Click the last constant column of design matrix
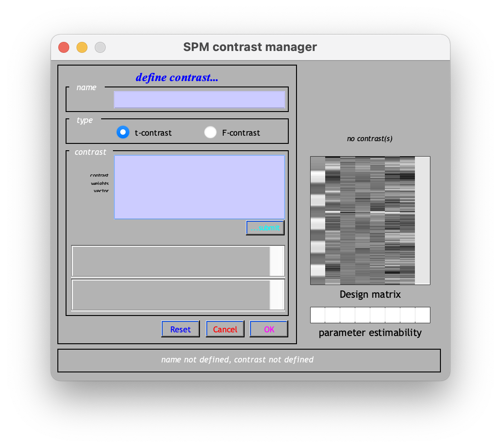501x448 pixels. (x=423, y=220)
